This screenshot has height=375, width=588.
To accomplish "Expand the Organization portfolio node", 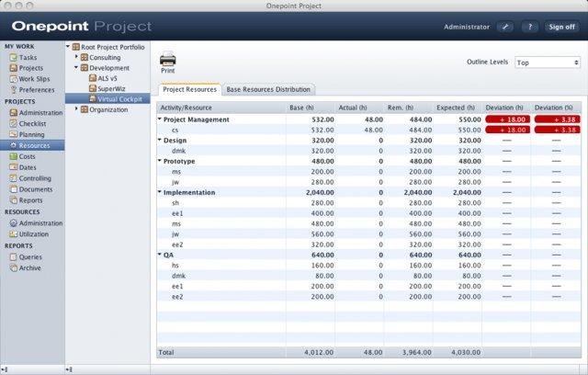I will point(76,108).
